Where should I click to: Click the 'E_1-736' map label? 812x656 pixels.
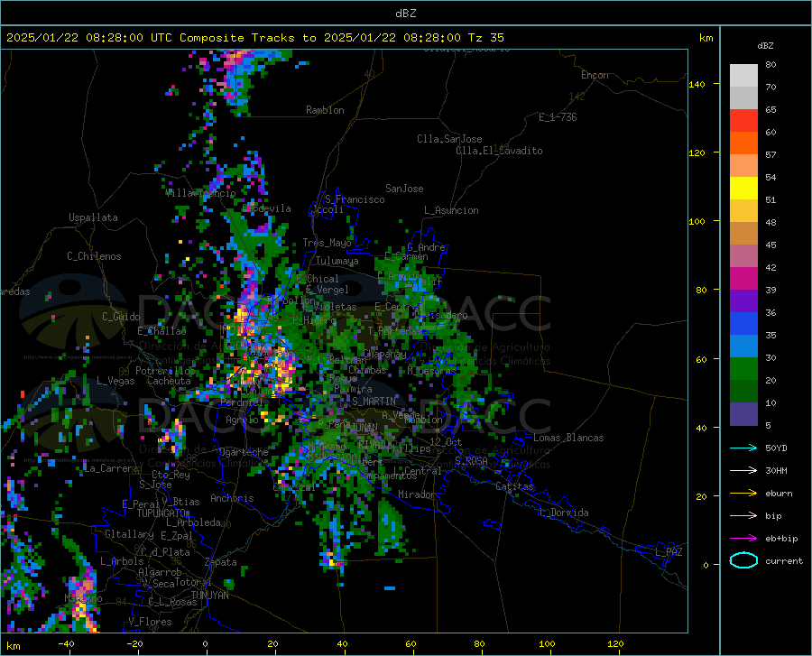558,117
